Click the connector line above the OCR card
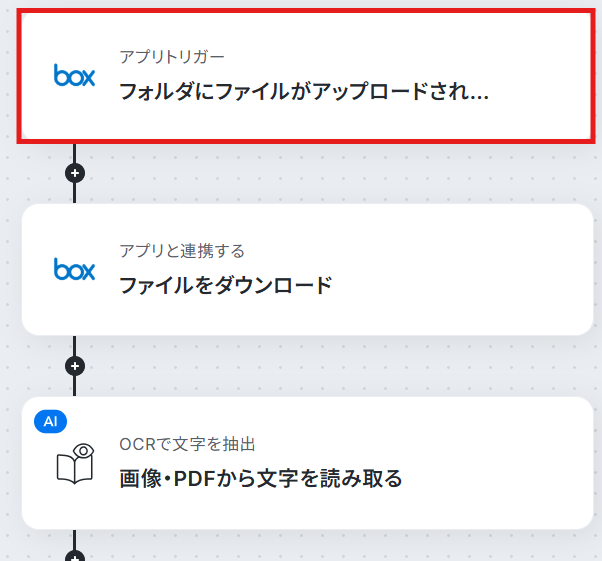The height and width of the screenshot is (561, 602). point(74,386)
